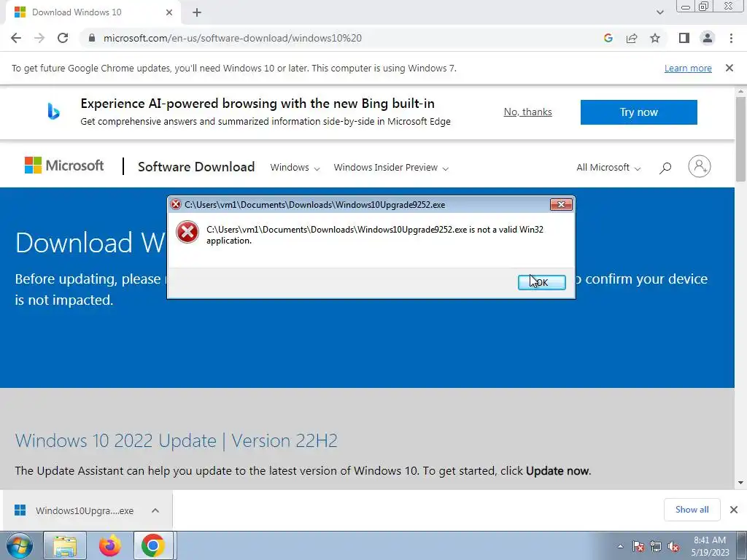This screenshot has height=560, width=747.
Task: Expand the downloaded file options chevron
Action: 155,510
